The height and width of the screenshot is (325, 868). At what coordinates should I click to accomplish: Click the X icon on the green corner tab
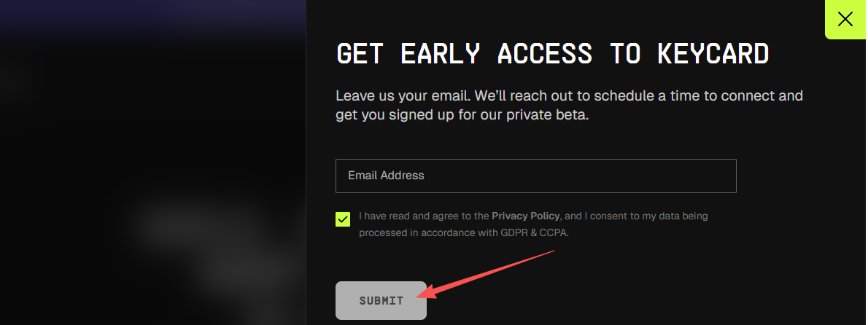click(845, 19)
